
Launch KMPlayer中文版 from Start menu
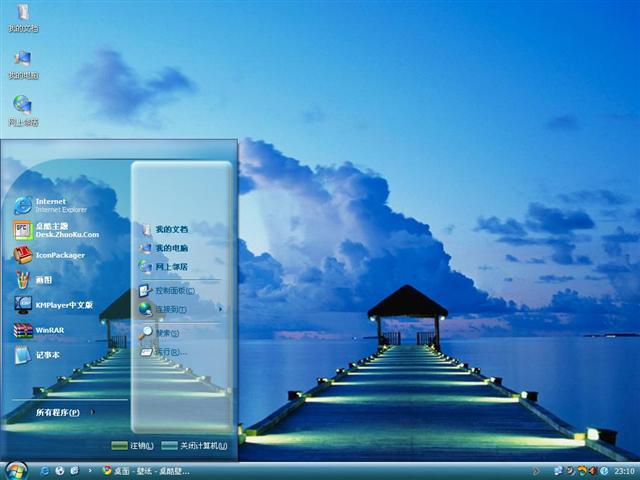pyautogui.click(x=54, y=305)
